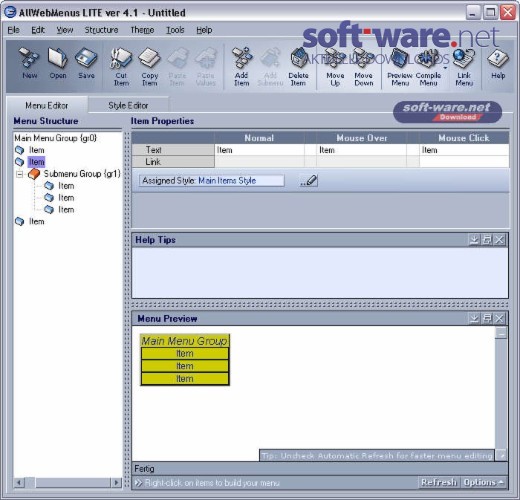Collapse the Submenu Group {gr1} tree node
Screen dimensions: 520x500
20,174
